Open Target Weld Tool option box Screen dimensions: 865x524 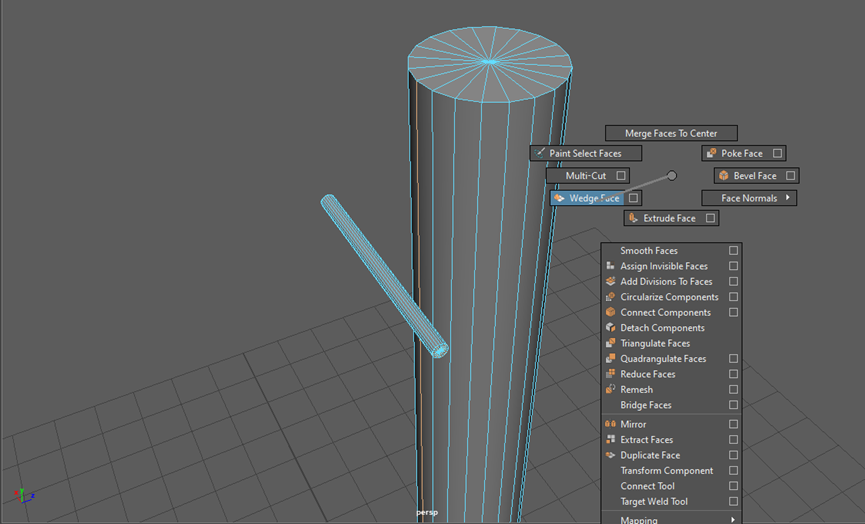pyautogui.click(x=733, y=501)
